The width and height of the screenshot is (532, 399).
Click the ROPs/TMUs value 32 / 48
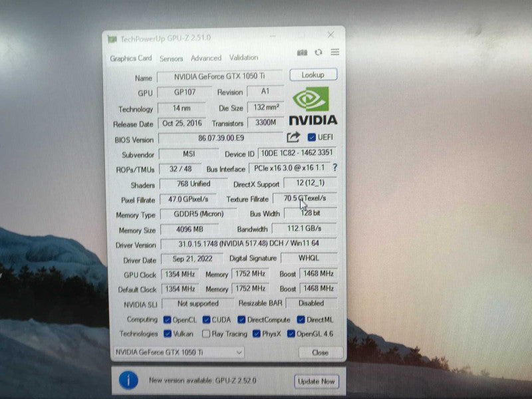coord(180,169)
